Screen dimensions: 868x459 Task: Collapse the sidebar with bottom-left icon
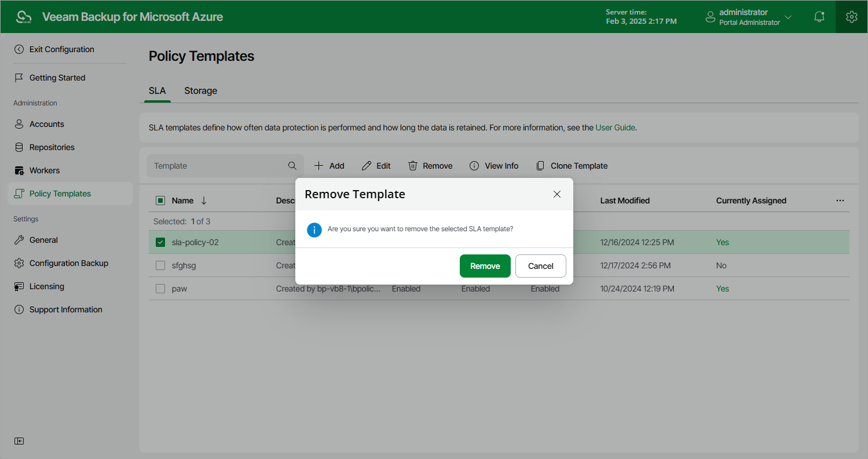coord(19,441)
